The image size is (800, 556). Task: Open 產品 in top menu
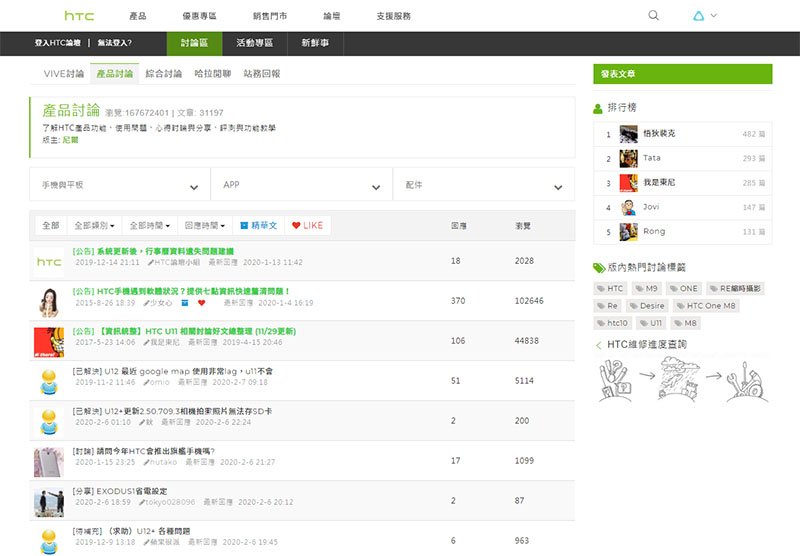138,16
